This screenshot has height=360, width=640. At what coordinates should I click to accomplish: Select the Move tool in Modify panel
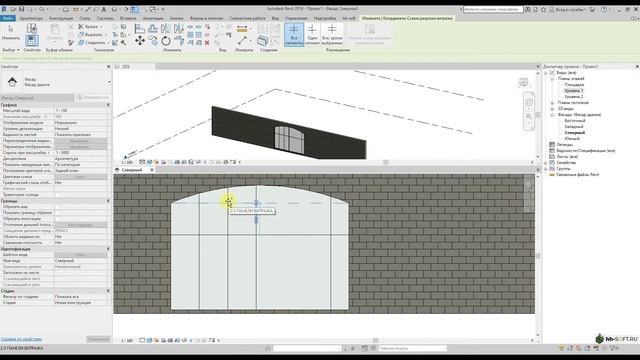point(140,40)
